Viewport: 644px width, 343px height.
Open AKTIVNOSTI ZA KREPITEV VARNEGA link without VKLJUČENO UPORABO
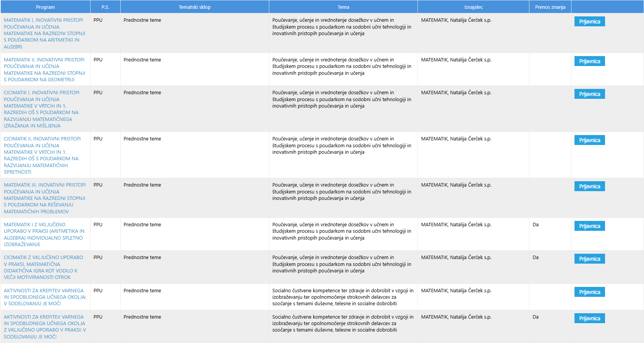click(45, 297)
